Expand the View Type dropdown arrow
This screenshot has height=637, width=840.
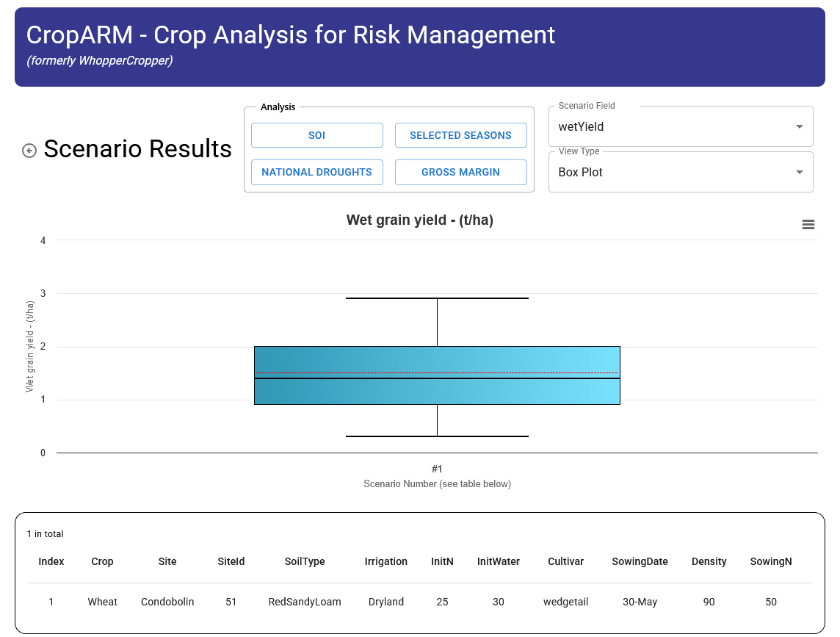point(799,172)
